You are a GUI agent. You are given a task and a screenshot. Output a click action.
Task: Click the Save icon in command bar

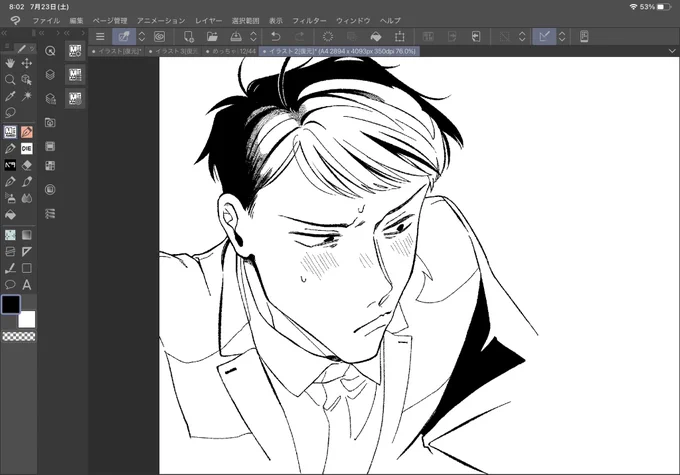pos(236,37)
